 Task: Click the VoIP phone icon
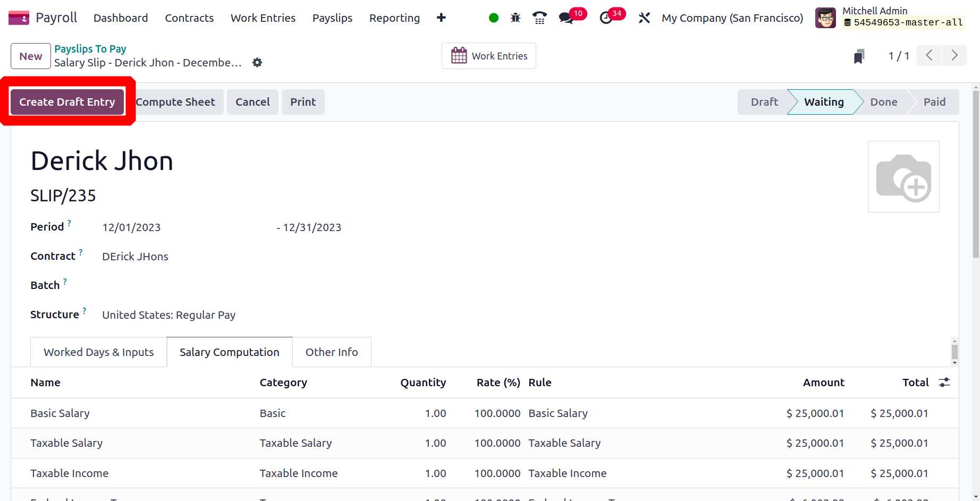point(539,18)
